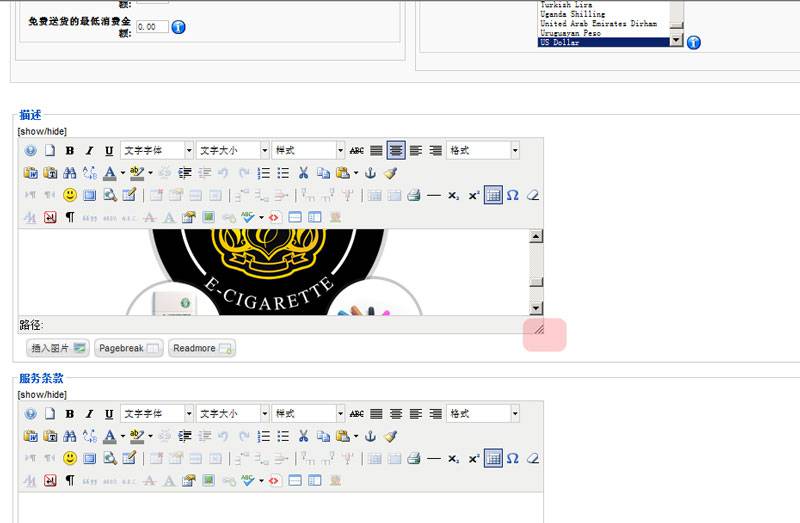Image resolution: width=800 pixels, height=523 pixels.
Task: Toggle bold in the 描述 editor
Action: (x=70, y=150)
